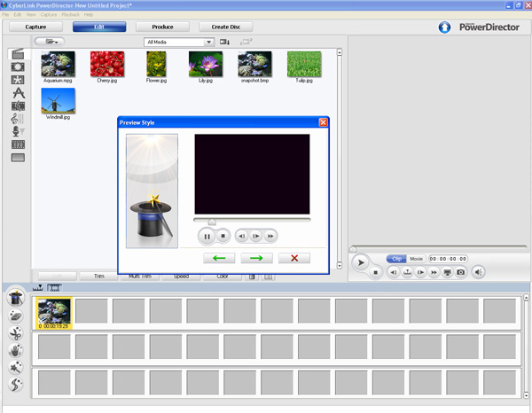532x413 pixels.
Task: Open the Effects Room icon
Action: [x=18, y=66]
